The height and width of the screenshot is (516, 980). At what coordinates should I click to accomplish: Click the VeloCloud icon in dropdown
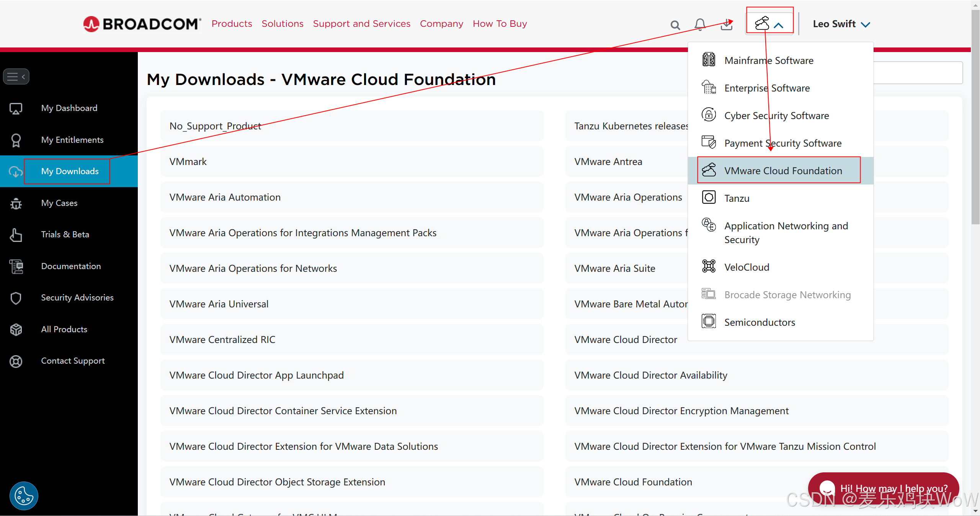(709, 266)
